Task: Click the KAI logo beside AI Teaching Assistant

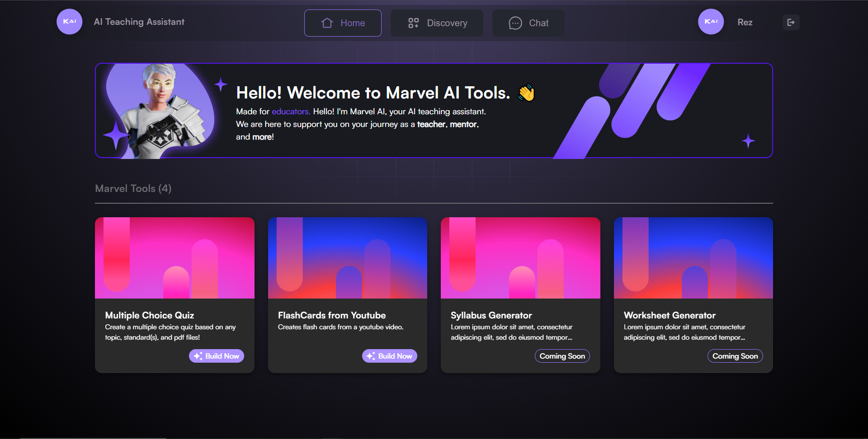Action: (x=69, y=22)
